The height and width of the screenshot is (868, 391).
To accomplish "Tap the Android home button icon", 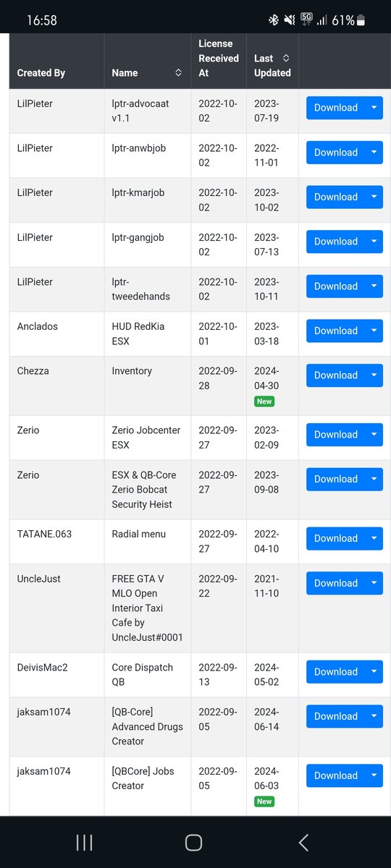I will pos(193,842).
